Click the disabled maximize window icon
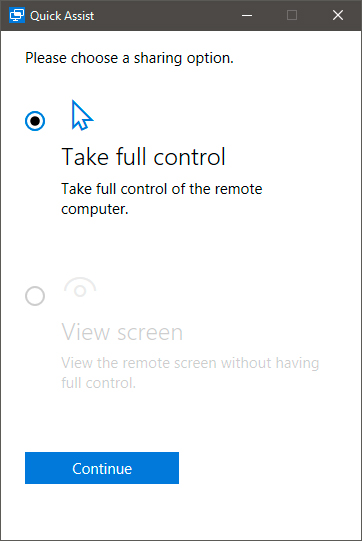 [x=292, y=15]
